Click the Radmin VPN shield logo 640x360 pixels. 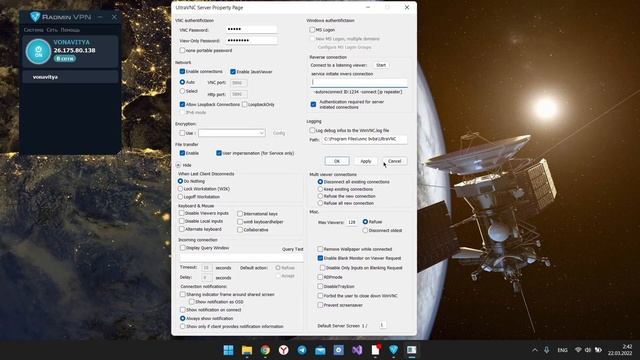pos(35,17)
